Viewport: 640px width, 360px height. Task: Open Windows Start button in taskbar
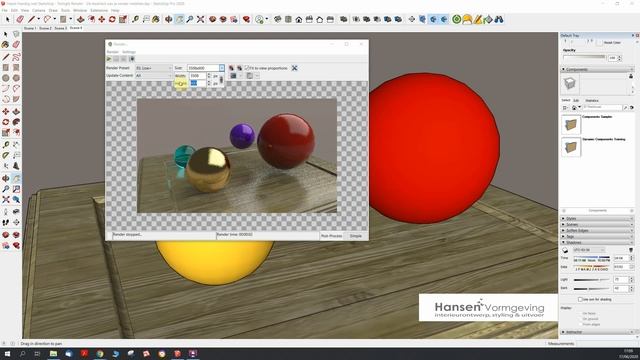click(x=7, y=354)
